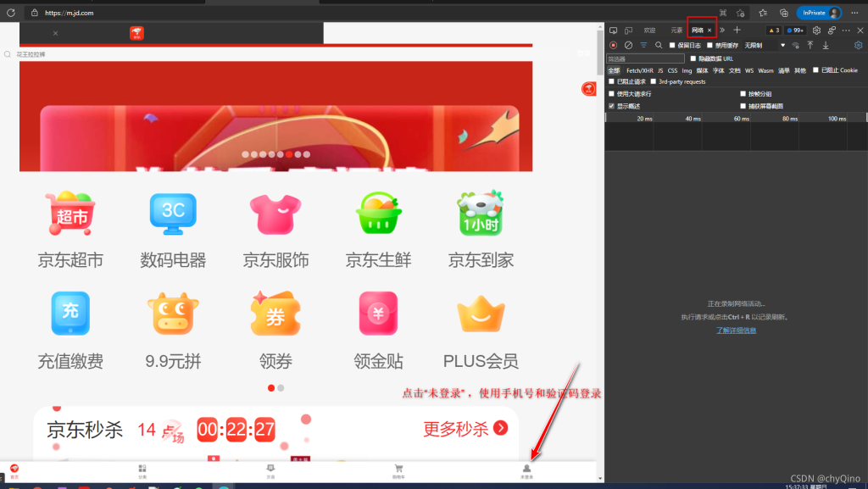The image size is (868, 489).
Task: Click the browser address bar showing m.jd.com
Action: point(371,13)
